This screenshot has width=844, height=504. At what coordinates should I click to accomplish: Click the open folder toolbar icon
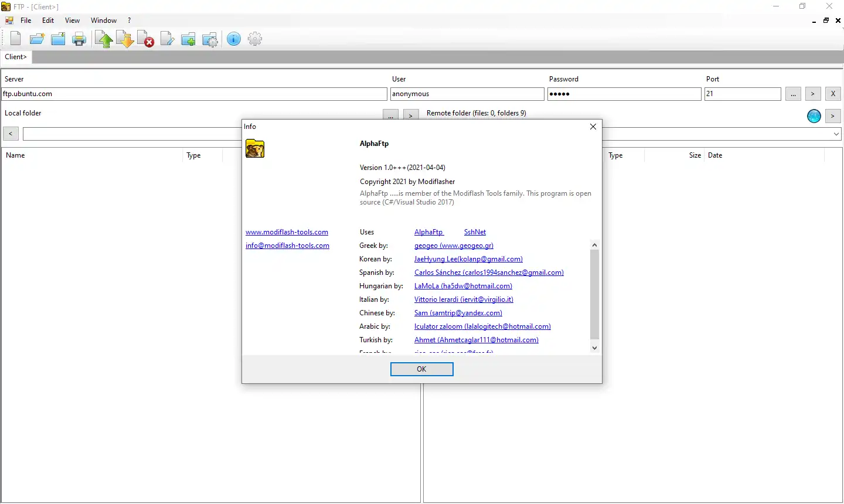pos(37,39)
